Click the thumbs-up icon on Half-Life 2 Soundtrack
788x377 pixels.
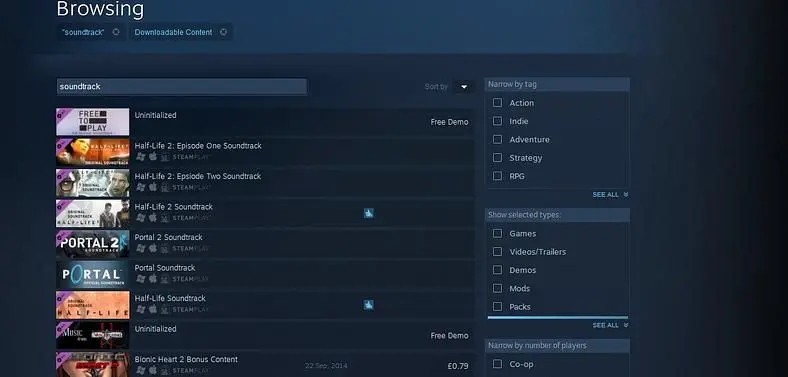coord(369,214)
